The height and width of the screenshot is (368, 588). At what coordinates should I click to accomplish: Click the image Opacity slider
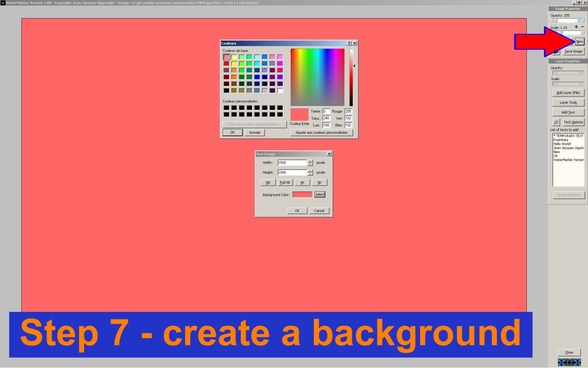(568, 21)
